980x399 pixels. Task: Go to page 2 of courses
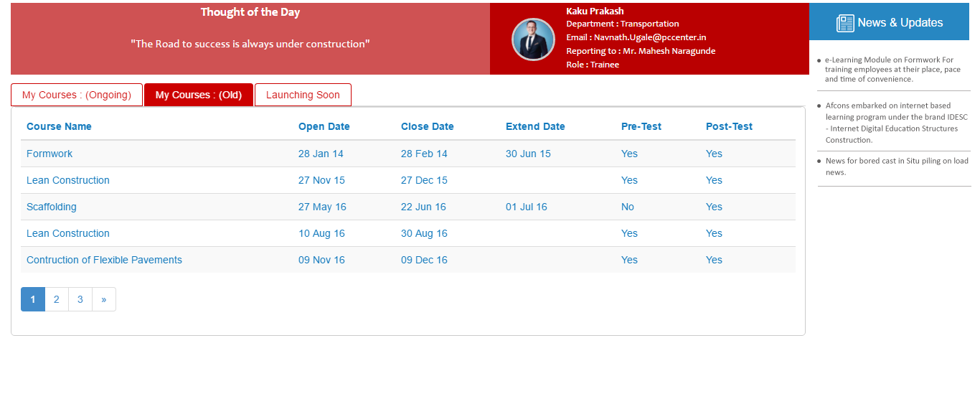coord(57,299)
